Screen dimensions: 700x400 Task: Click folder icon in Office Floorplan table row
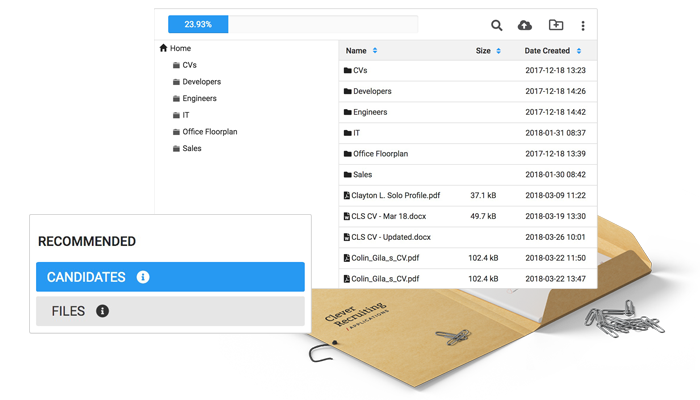348,154
